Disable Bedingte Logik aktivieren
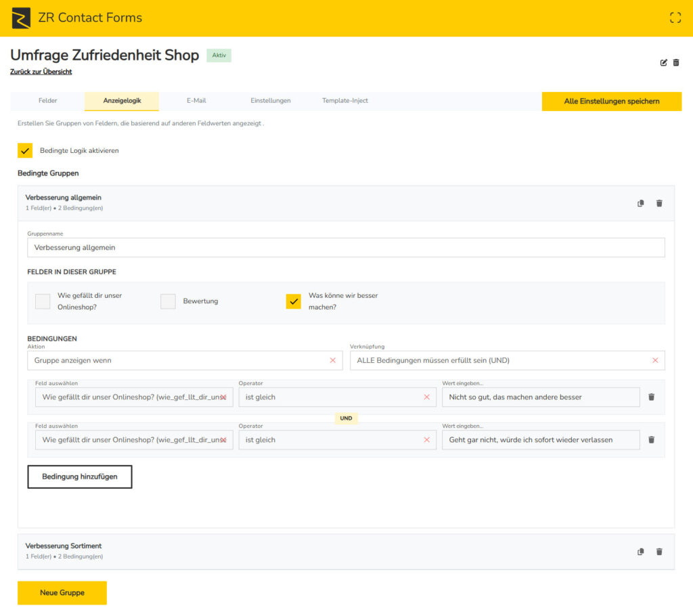 pyautogui.click(x=25, y=151)
